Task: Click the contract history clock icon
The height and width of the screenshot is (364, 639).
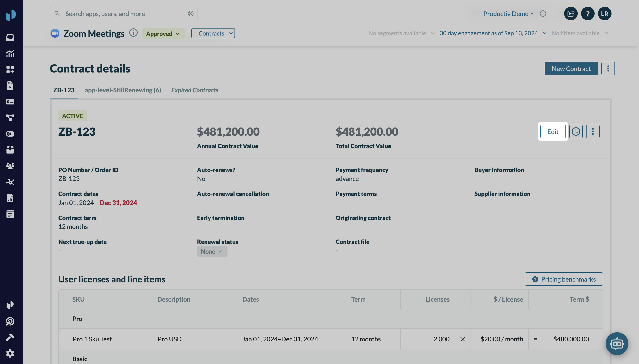Action: pos(576,131)
